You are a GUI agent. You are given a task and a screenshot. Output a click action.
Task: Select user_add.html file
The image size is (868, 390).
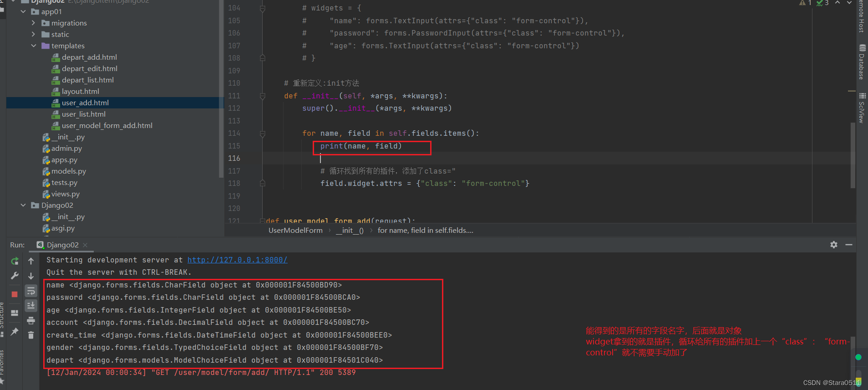85,103
